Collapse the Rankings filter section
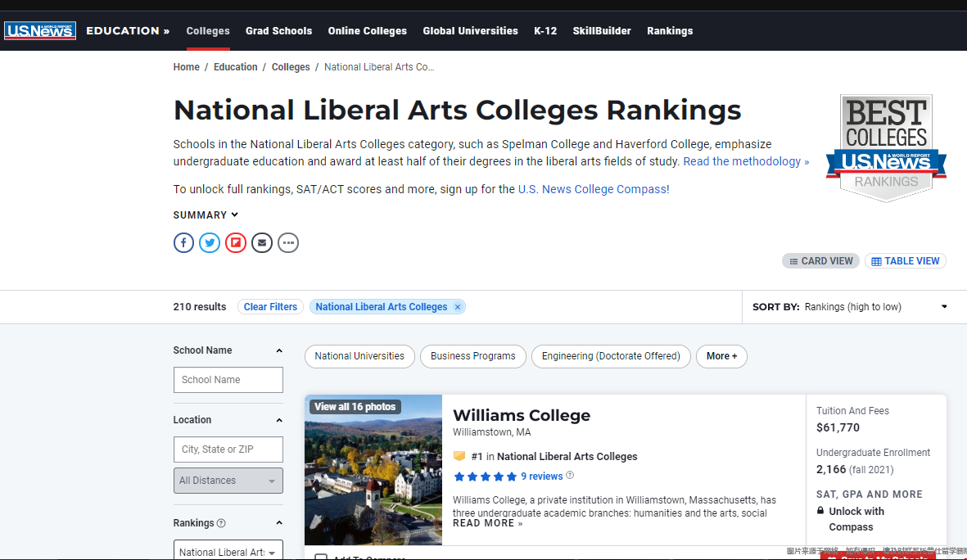The width and height of the screenshot is (967, 560). point(278,523)
